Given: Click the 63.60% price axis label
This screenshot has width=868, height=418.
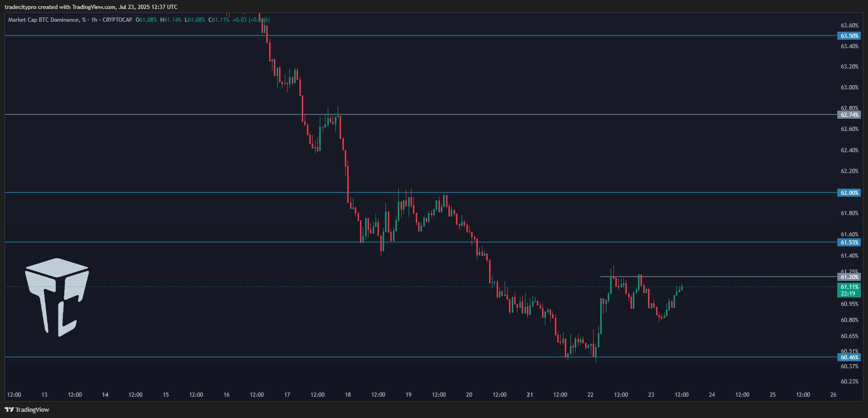Looking at the screenshot, I should (849, 26).
